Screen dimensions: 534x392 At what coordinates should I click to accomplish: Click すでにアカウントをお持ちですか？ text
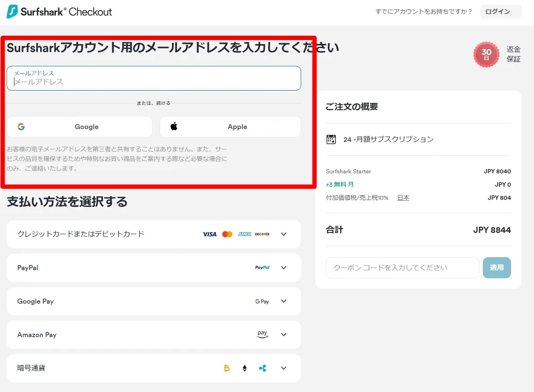[423, 12]
